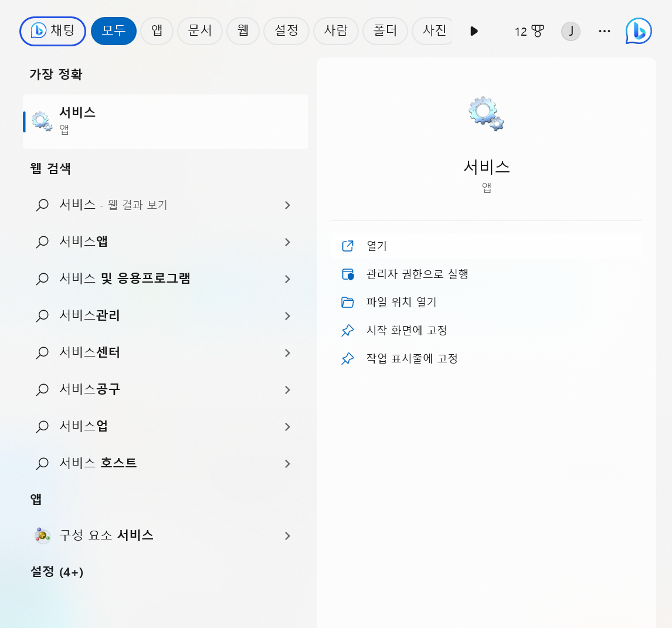
Task: Click the rewards points number 12
Action: pos(521,31)
